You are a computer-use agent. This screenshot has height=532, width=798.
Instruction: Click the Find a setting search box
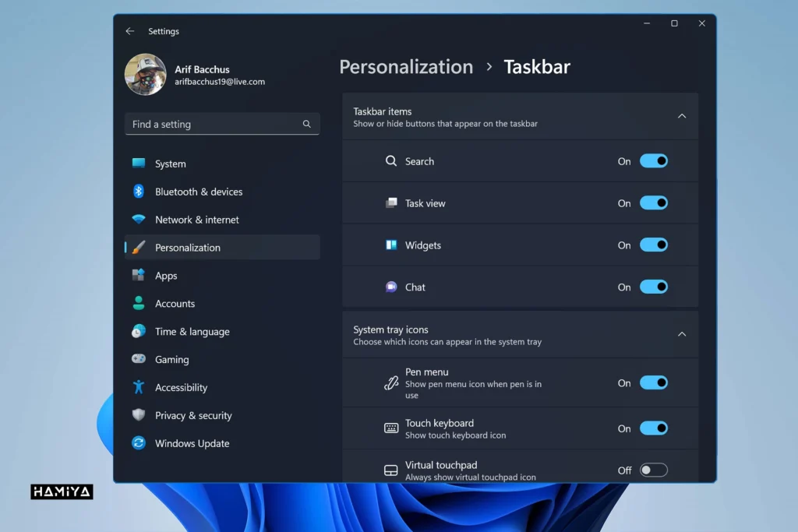pyautogui.click(x=222, y=124)
